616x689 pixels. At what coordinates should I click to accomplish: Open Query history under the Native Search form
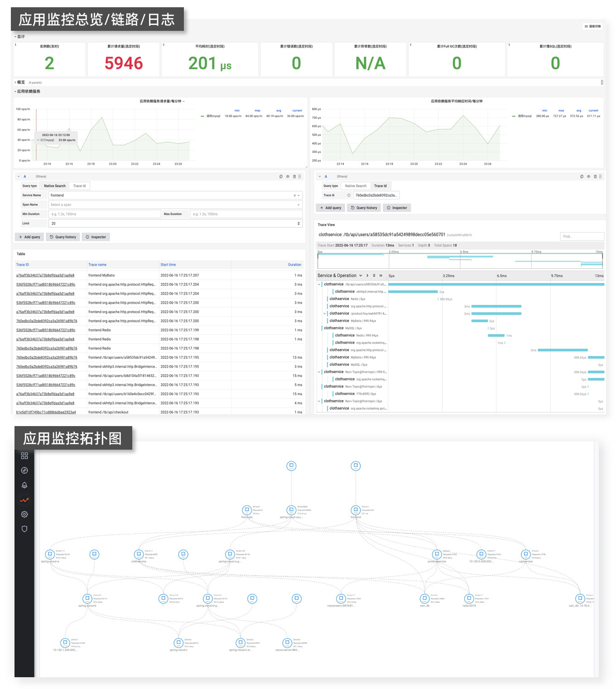coord(63,237)
